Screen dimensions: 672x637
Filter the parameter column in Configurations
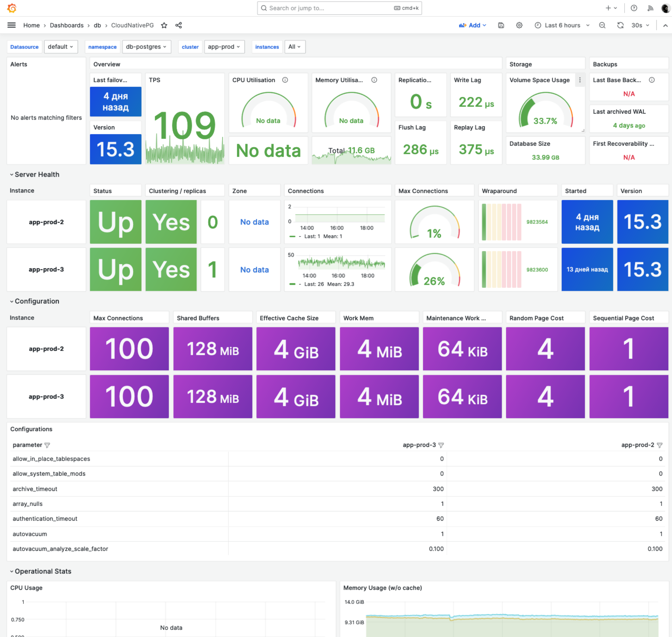coord(47,445)
